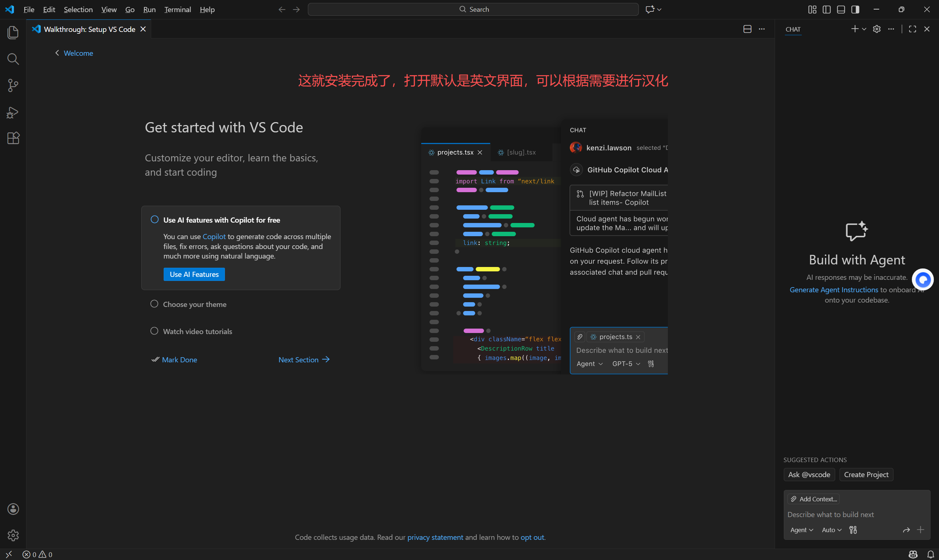
Task: Open the Go menu
Action: 130,10
